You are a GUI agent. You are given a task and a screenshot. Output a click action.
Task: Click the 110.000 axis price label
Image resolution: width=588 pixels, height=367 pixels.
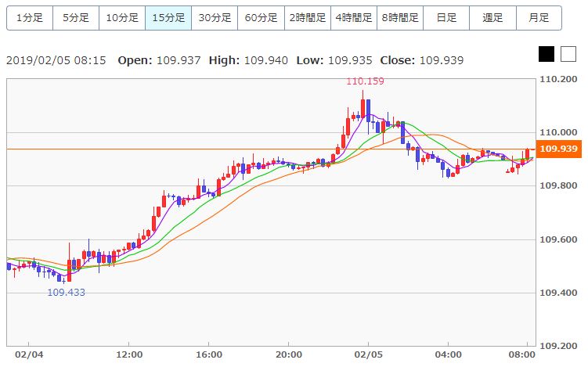(x=558, y=132)
